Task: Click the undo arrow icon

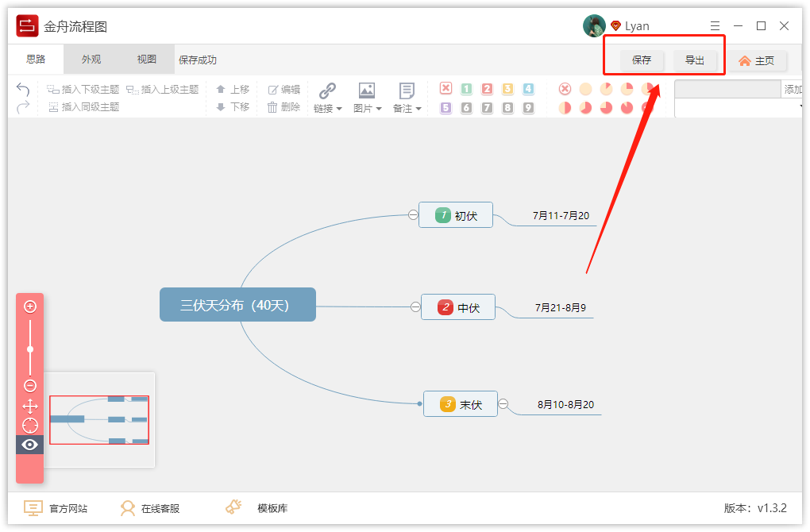Action: [x=23, y=90]
